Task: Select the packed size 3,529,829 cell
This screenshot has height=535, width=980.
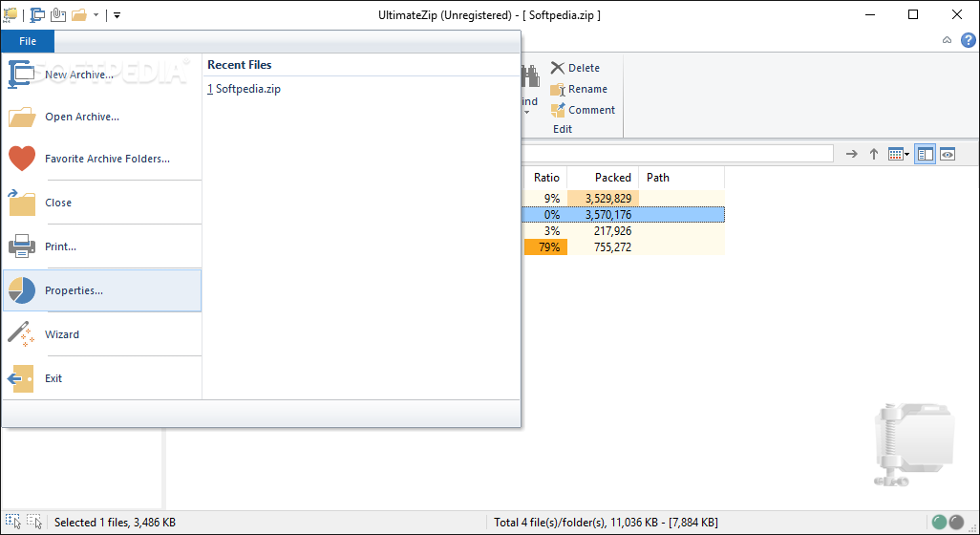Action: point(603,198)
